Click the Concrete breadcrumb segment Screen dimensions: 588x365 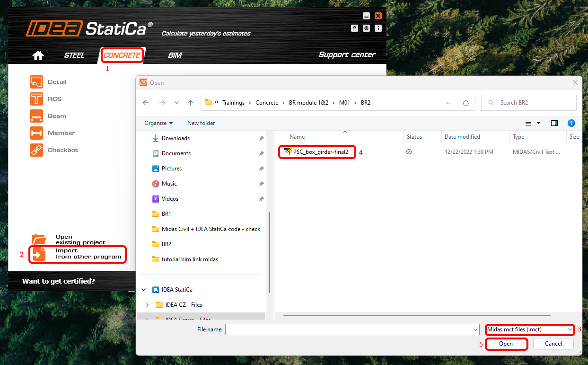coord(267,103)
